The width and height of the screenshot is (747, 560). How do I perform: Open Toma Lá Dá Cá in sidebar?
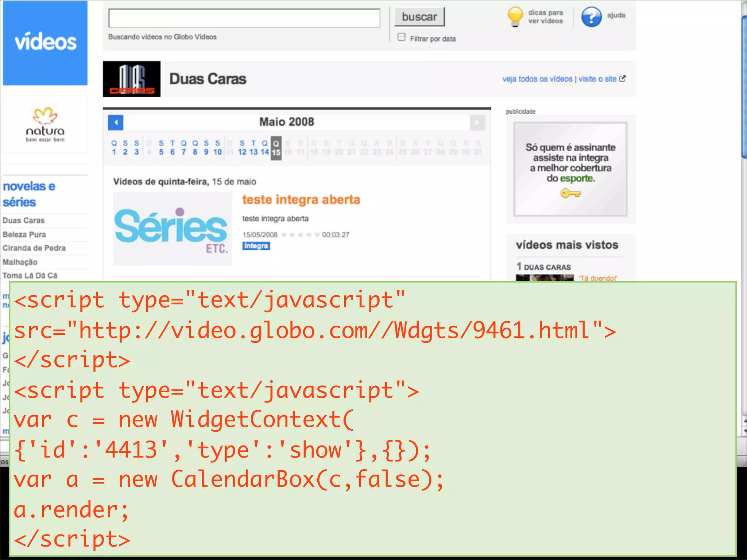(x=30, y=276)
